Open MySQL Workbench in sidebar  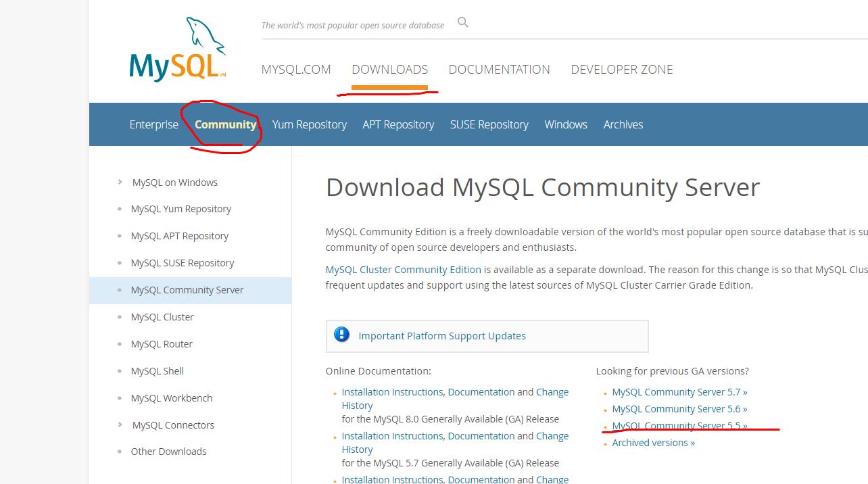click(x=172, y=398)
